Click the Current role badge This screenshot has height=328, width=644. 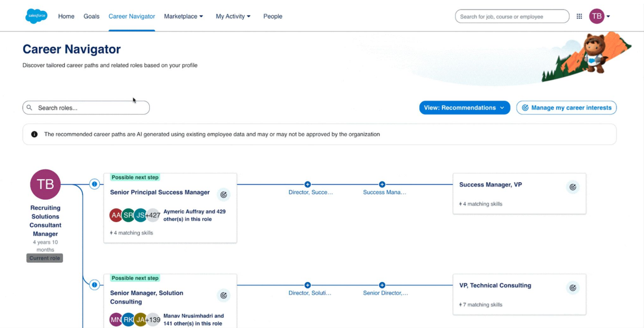click(x=44, y=258)
